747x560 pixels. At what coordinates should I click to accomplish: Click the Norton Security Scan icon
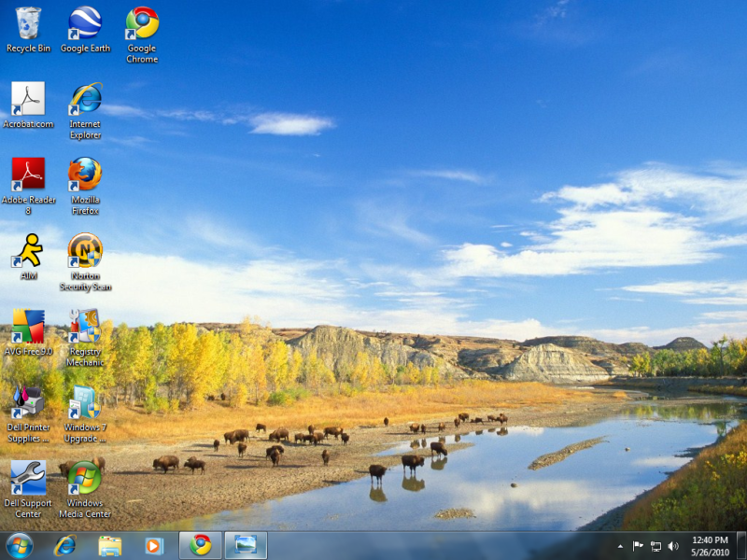tap(85, 250)
